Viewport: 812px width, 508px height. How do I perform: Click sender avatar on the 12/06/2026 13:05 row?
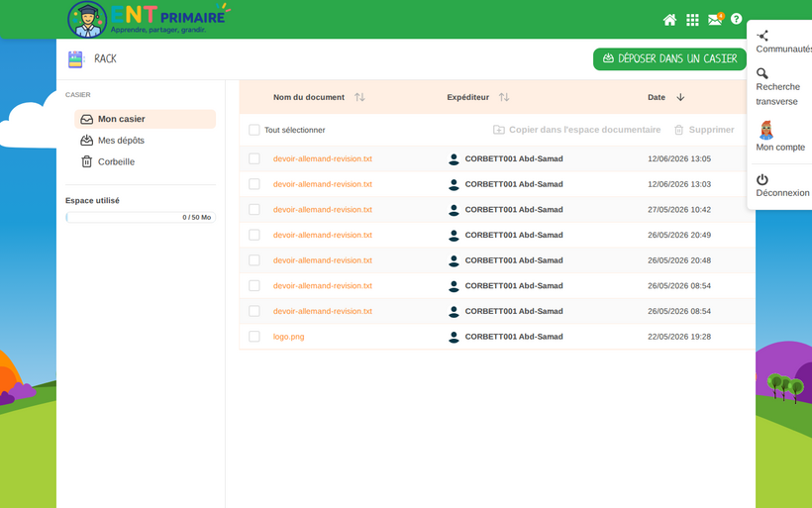coord(454,159)
